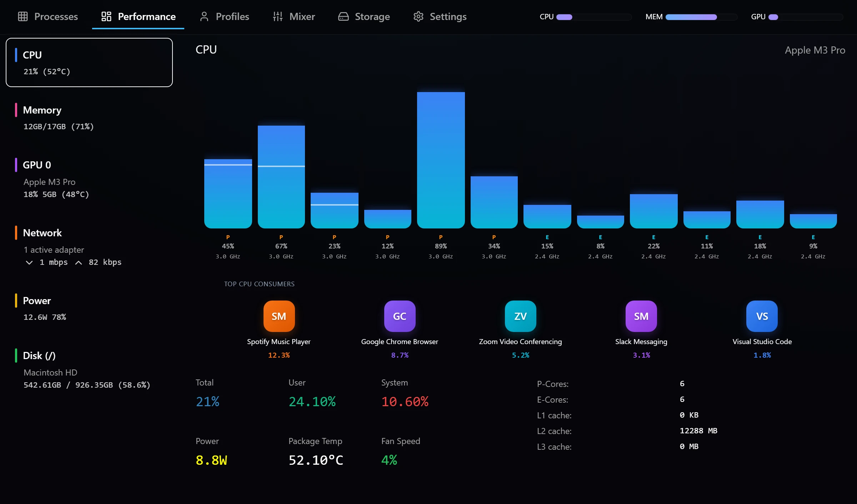Open the Storage tab
The height and width of the screenshot is (504, 857).
[364, 16]
